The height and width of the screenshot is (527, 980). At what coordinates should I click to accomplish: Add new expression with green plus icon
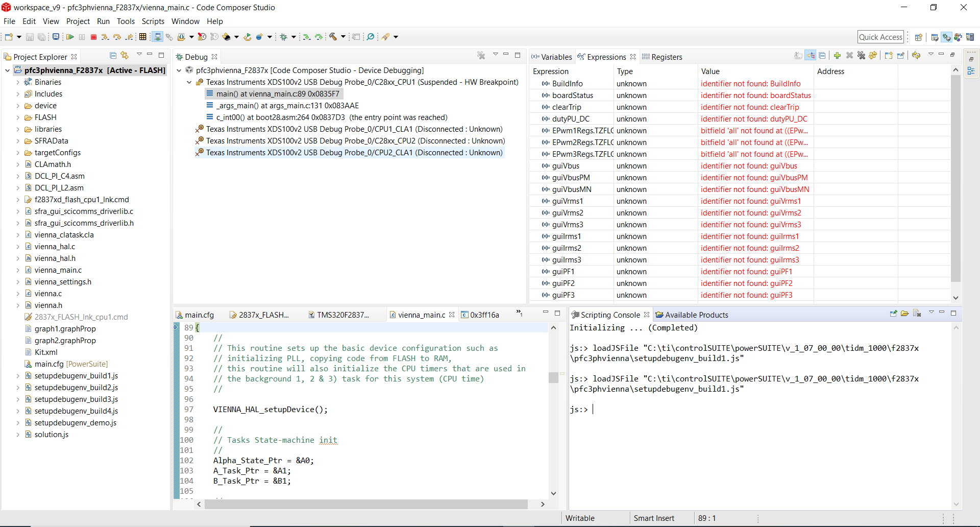pos(837,56)
